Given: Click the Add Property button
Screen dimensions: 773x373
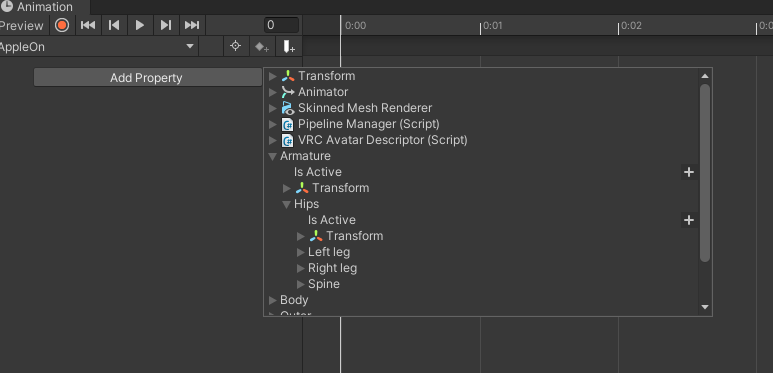Looking at the screenshot, I should pos(147,77).
